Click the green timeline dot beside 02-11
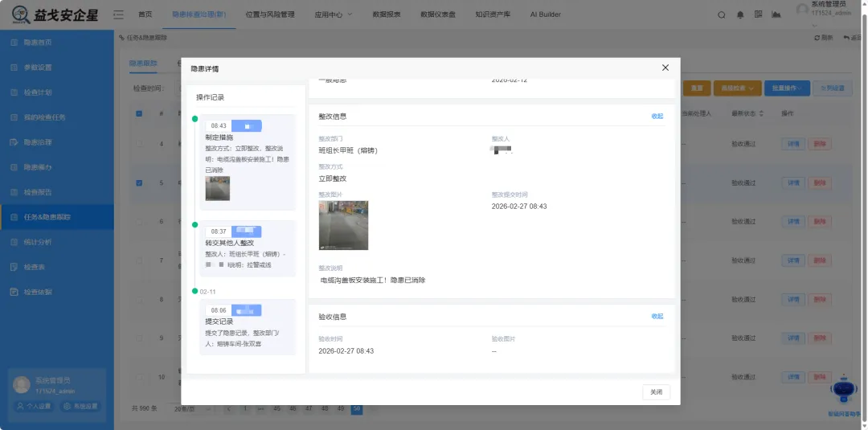868x430 pixels. click(x=194, y=291)
